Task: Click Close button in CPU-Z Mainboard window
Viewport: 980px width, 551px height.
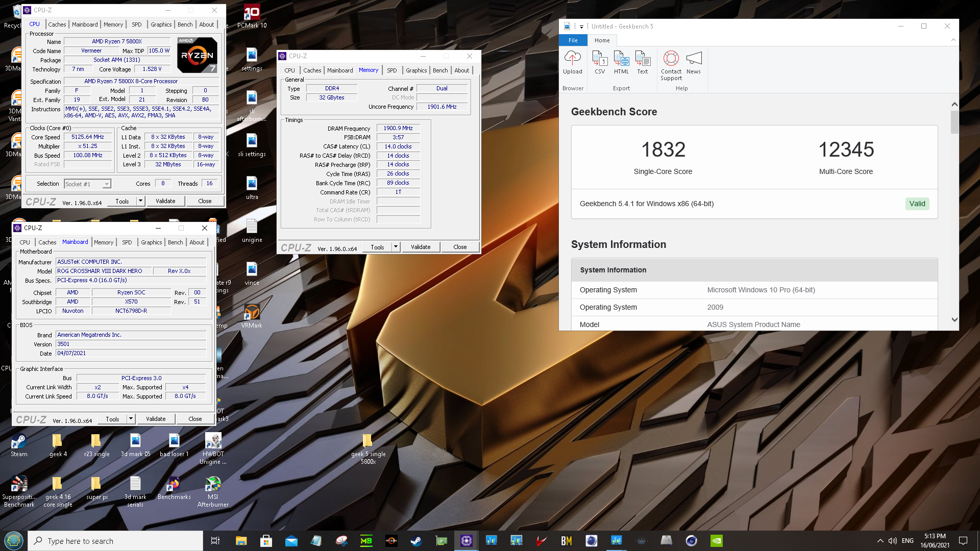Action: [x=195, y=419]
